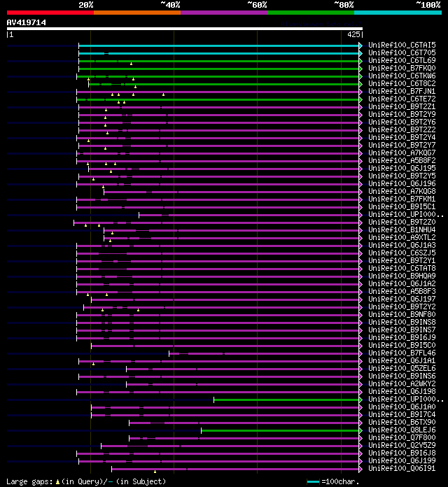
Task: Select label UniRef100_Q06I91
Action: pyautogui.click(x=402, y=468)
